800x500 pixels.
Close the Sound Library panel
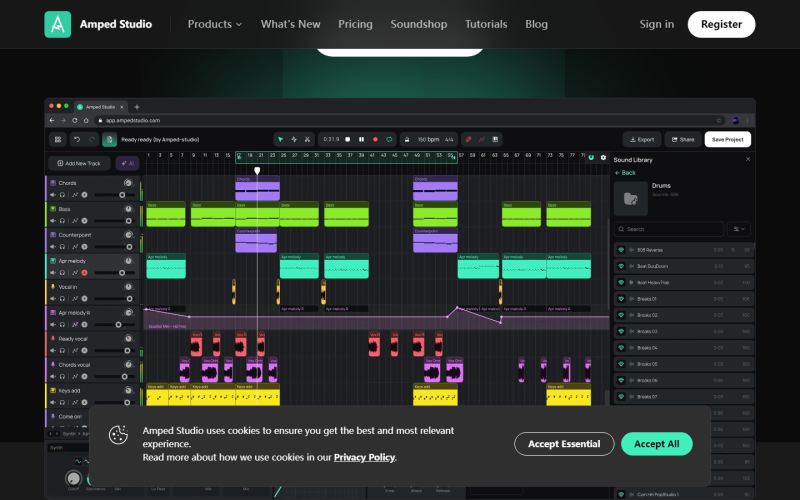click(748, 159)
